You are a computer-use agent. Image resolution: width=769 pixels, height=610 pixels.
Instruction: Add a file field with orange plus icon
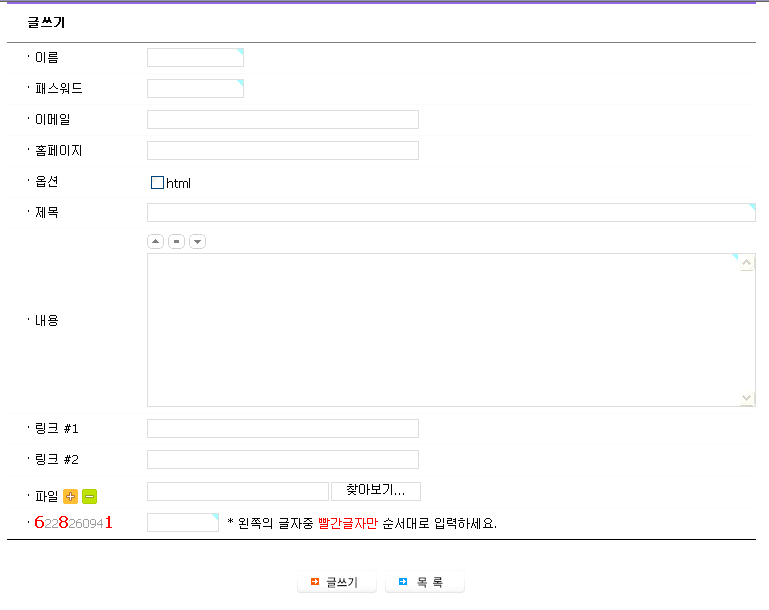[71, 497]
